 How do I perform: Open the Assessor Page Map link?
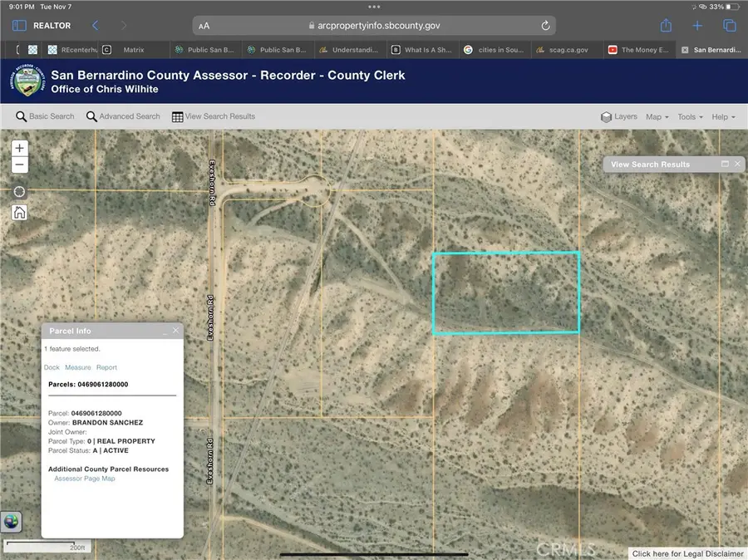click(x=84, y=478)
